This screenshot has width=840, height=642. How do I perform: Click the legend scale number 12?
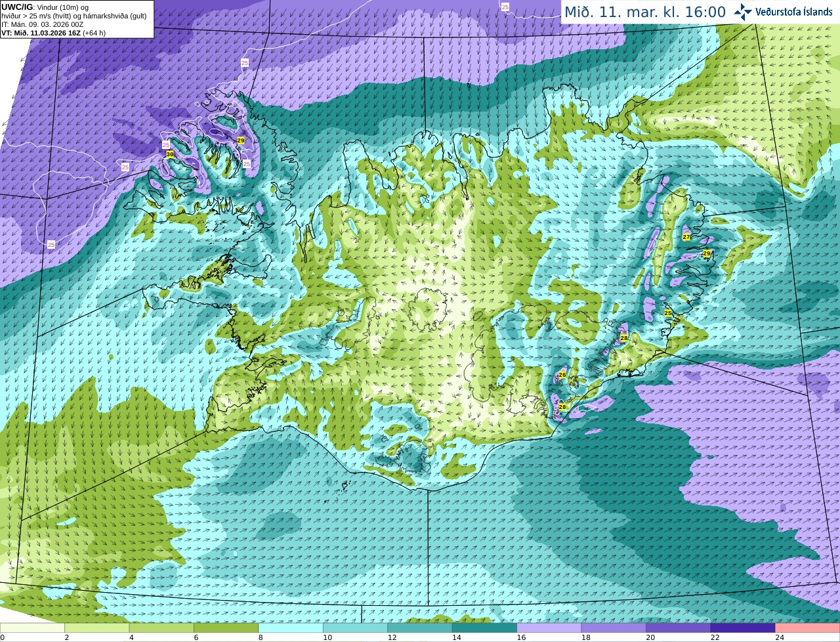coord(392,637)
